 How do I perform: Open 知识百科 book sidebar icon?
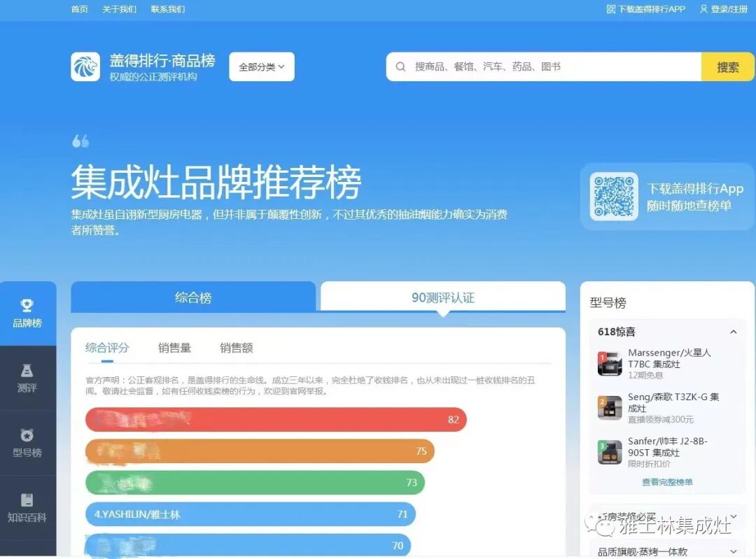coord(27,500)
